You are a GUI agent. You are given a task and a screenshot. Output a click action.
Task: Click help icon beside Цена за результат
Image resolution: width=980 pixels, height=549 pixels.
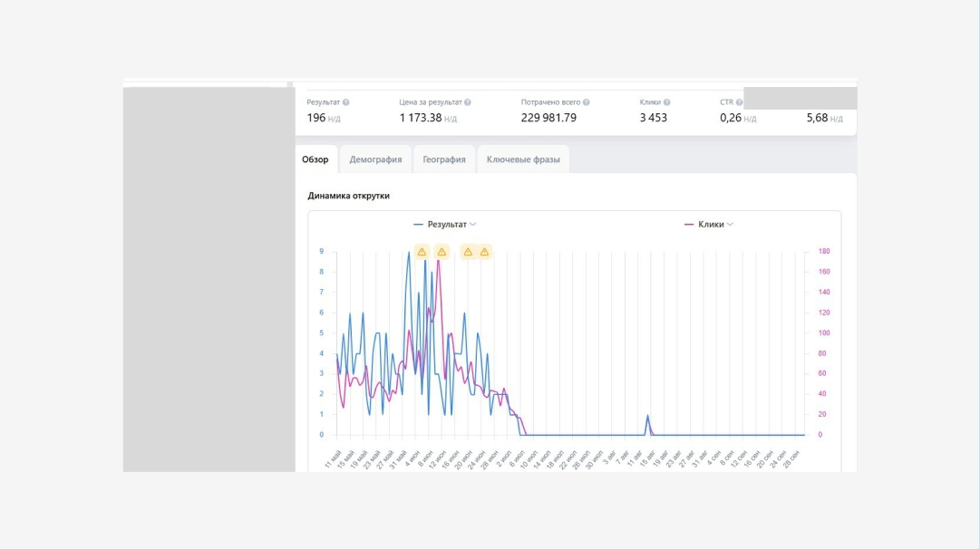tap(467, 102)
